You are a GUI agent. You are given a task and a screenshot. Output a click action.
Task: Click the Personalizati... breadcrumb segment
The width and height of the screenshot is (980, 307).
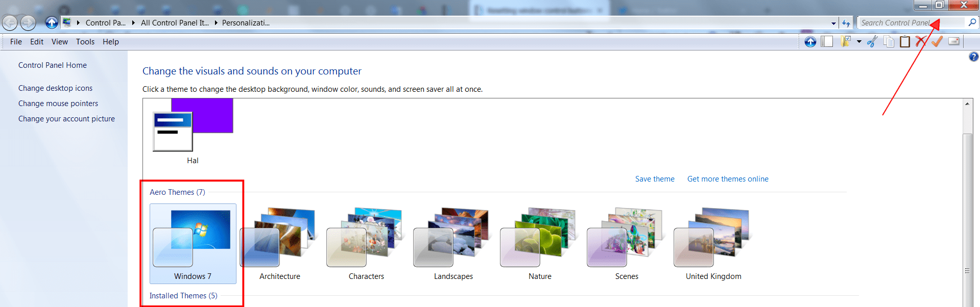pos(246,22)
